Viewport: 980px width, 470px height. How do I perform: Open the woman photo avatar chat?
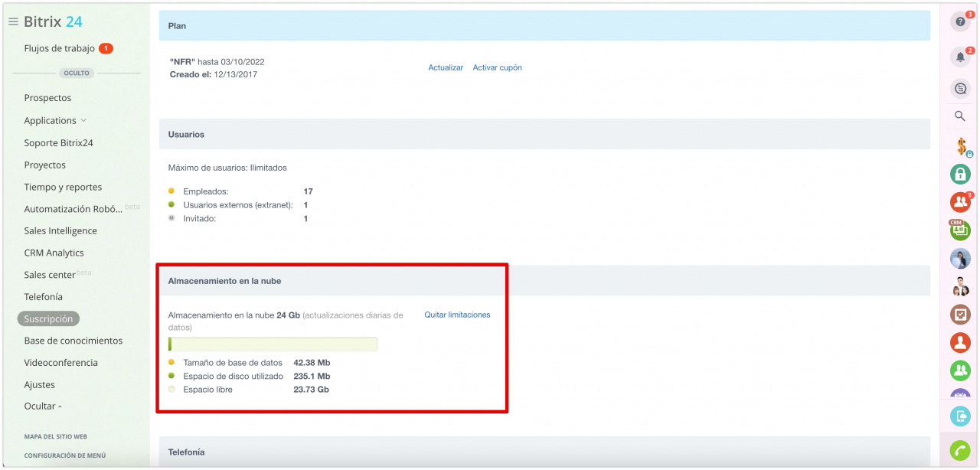tap(960, 258)
